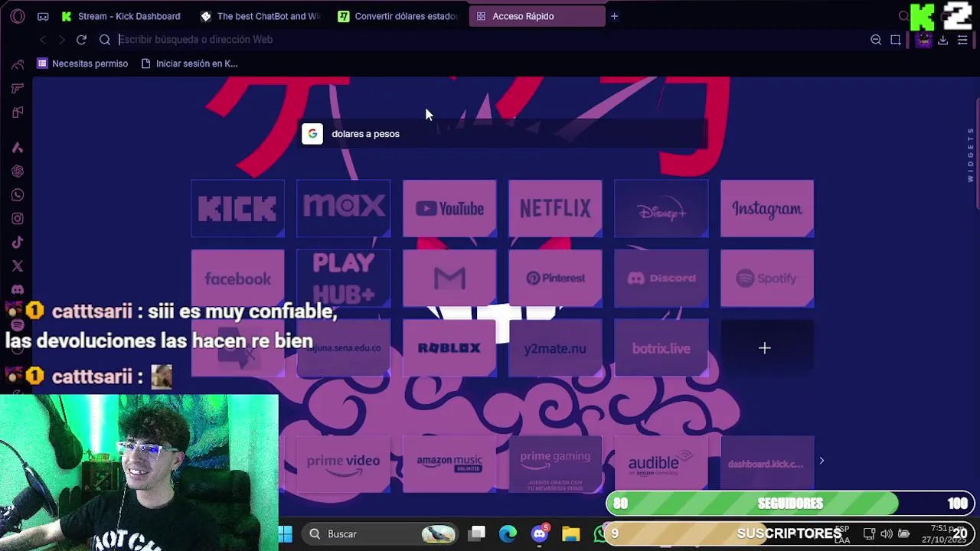Go back to the previous page

43,40
